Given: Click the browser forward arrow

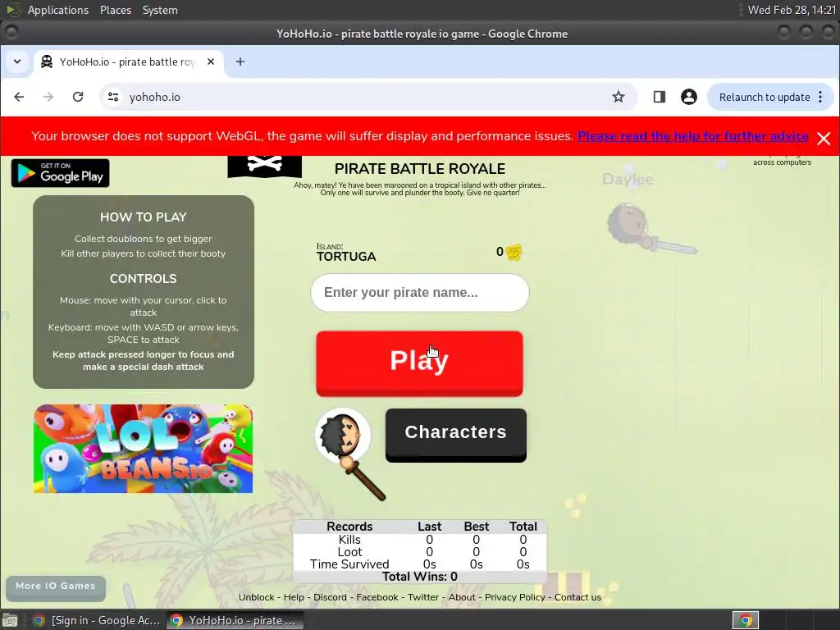Looking at the screenshot, I should (48, 97).
